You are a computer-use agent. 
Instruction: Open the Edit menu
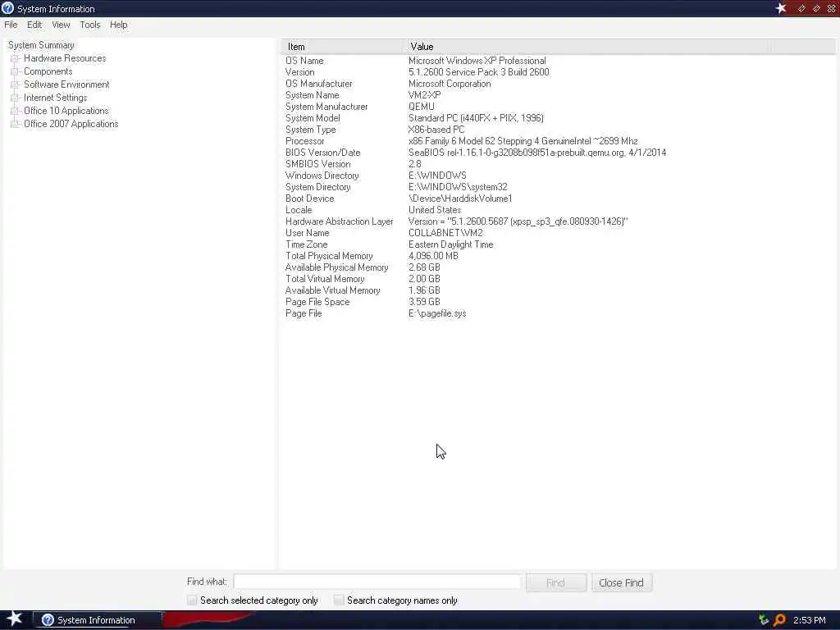34,25
